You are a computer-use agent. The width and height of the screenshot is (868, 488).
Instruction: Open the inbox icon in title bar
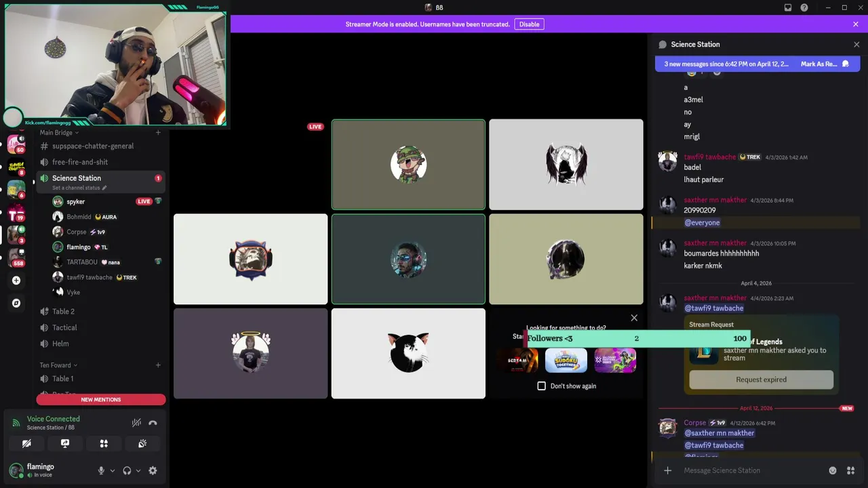click(x=788, y=7)
